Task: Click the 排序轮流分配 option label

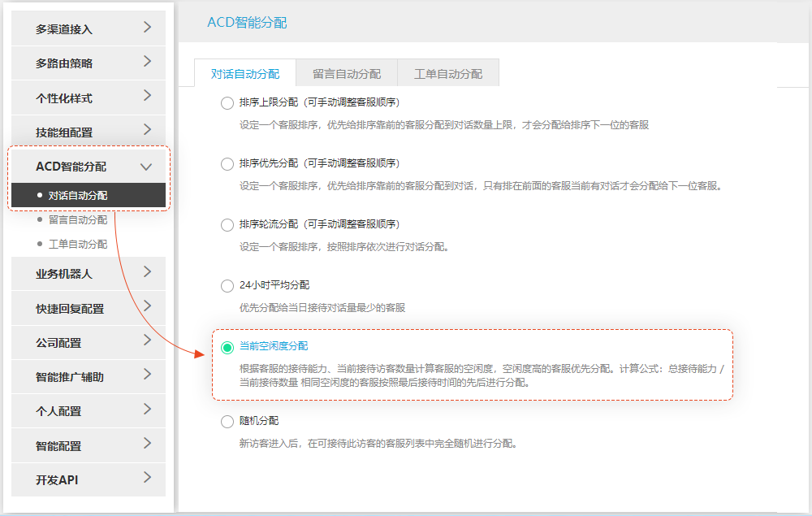Action: (x=319, y=224)
